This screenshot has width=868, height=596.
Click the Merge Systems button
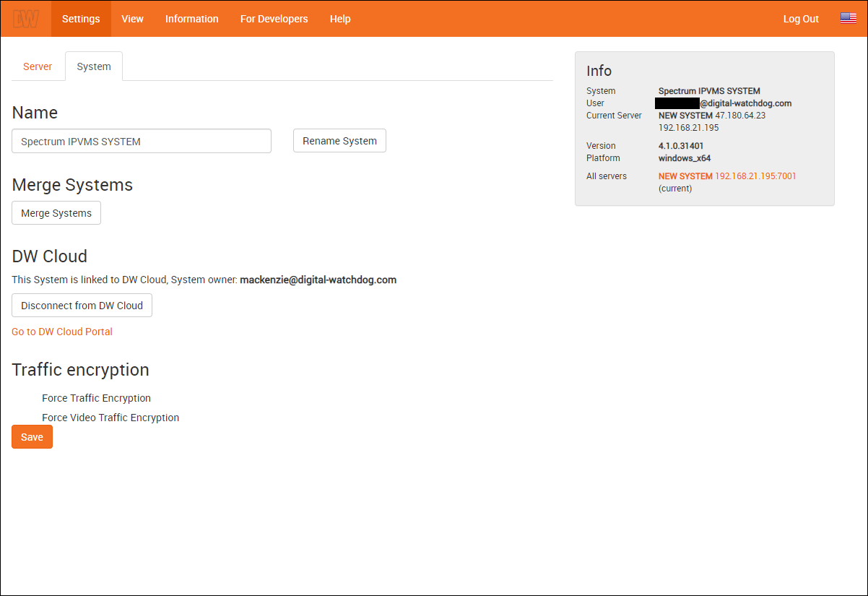coord(56,213)
